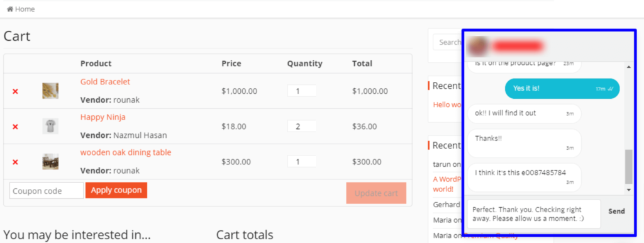The image size is (644, 243).
Task: Click 'You may be interested in' heading
Action: pyautogui.click(x=77, y=235)
